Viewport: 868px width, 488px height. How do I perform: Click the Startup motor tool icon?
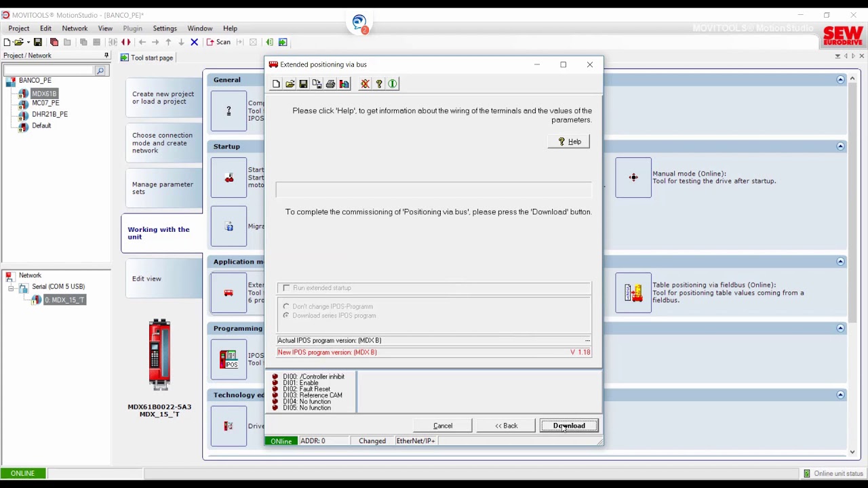coord(229,178)
